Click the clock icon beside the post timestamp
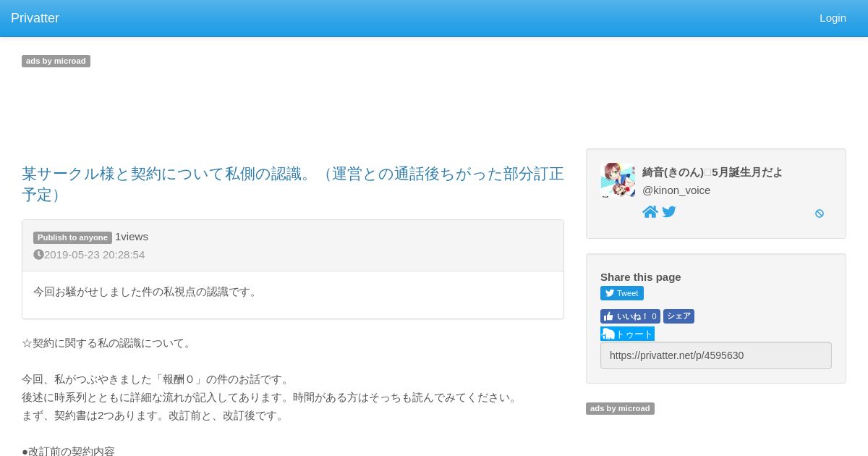Viewport: 868px width, 456px height. [38, 255]
